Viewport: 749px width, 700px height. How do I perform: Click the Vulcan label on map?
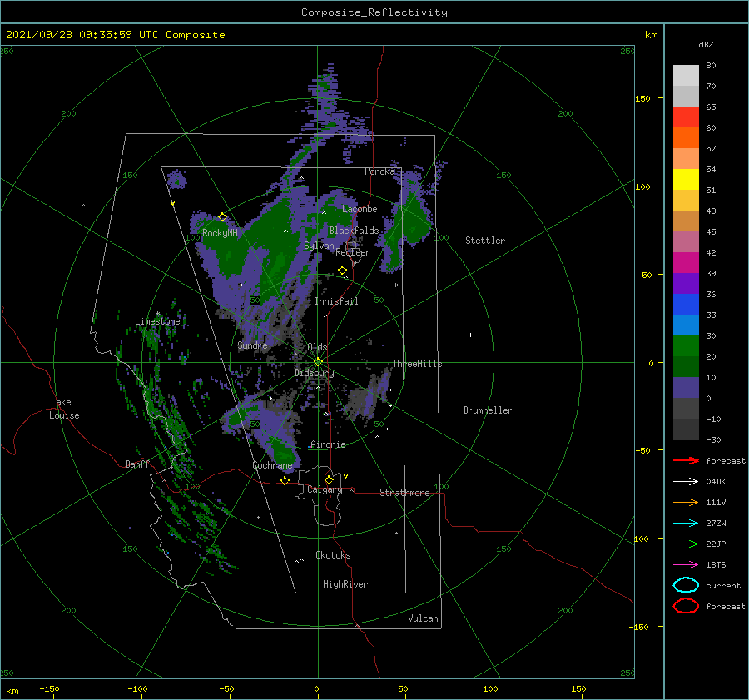click(423, 618)
